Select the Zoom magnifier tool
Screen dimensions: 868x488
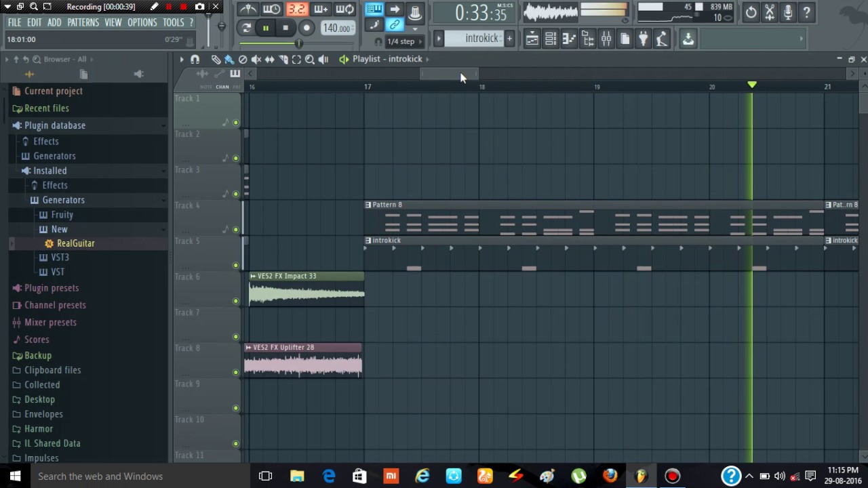(x=310, y=59)
